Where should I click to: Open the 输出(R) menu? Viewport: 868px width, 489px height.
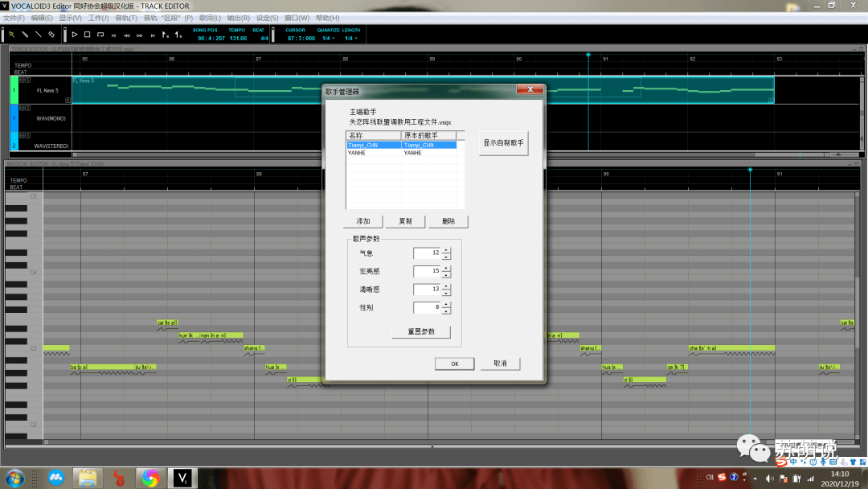click(239, 18)
